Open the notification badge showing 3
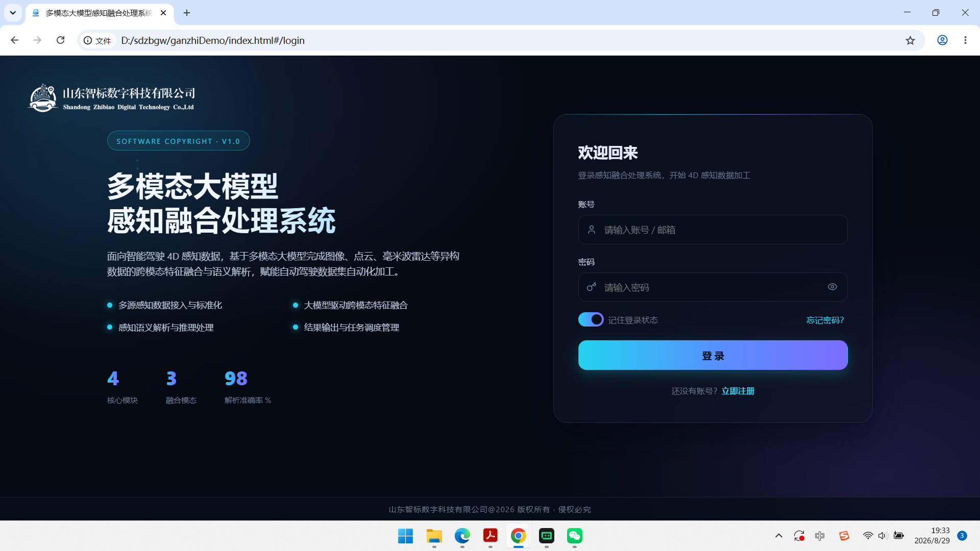 pyautogui.click(x=962, y=536)
